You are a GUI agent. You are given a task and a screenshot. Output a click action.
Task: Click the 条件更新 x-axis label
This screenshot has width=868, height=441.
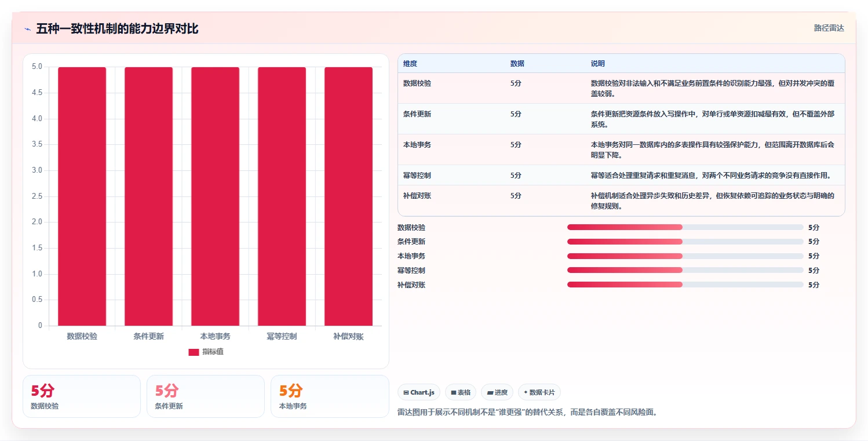pos(148,336)
